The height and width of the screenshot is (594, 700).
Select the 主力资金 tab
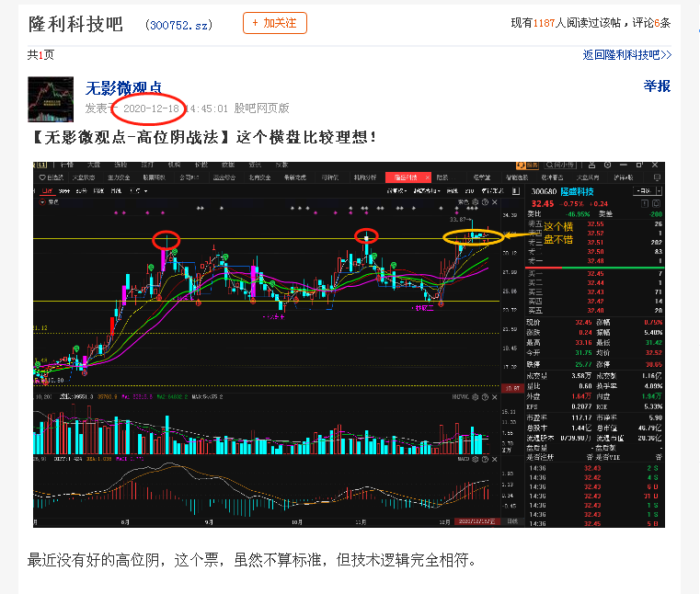pos(119,177)
